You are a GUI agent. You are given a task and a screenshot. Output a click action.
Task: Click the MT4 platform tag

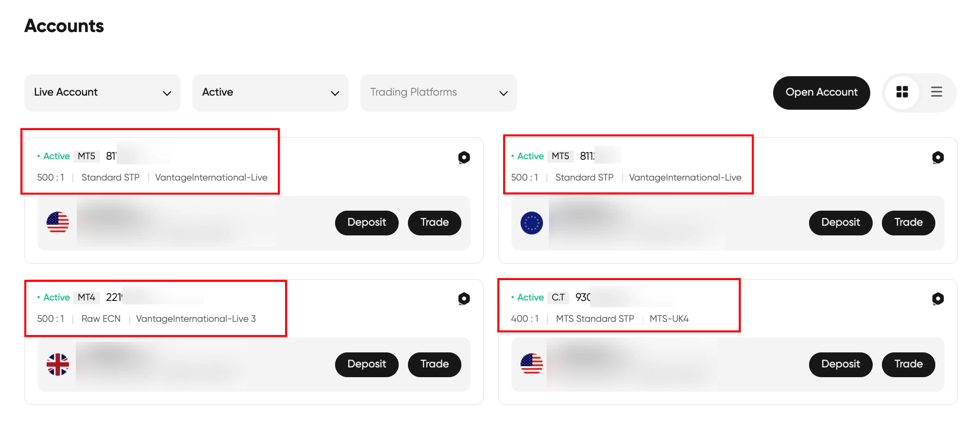click(x=86, y=297)
